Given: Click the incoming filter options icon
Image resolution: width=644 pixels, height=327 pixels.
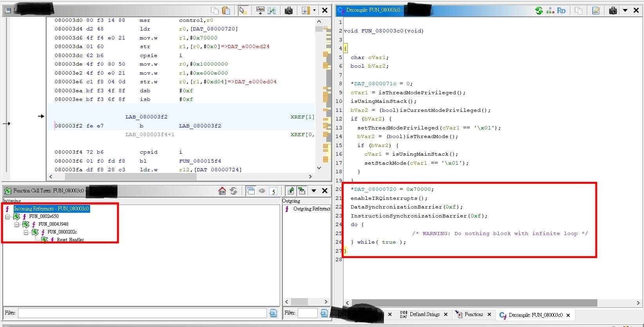Looking at the screenshot, I should (x=273, y=313).
